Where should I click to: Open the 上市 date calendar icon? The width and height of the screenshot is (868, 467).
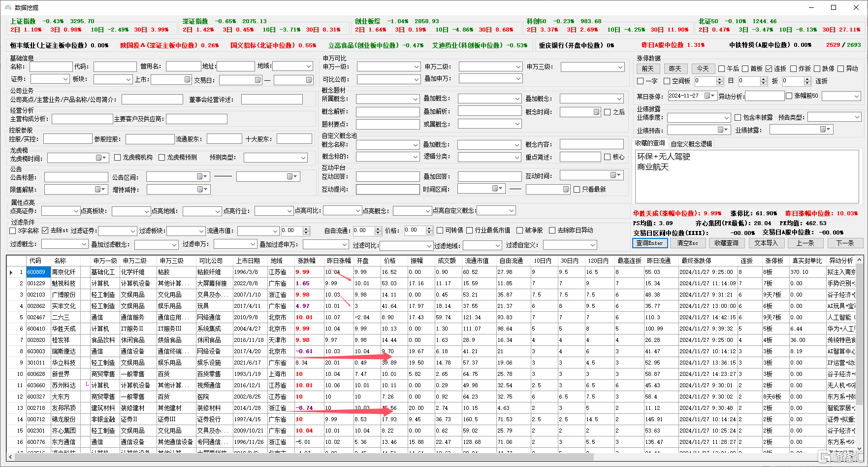coord(187,80)
